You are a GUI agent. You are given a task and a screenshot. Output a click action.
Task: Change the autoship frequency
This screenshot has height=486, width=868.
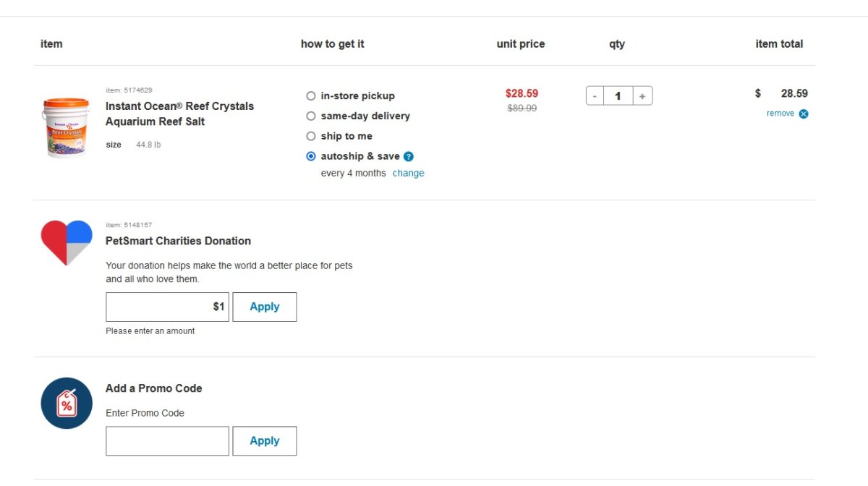(409, 174)
